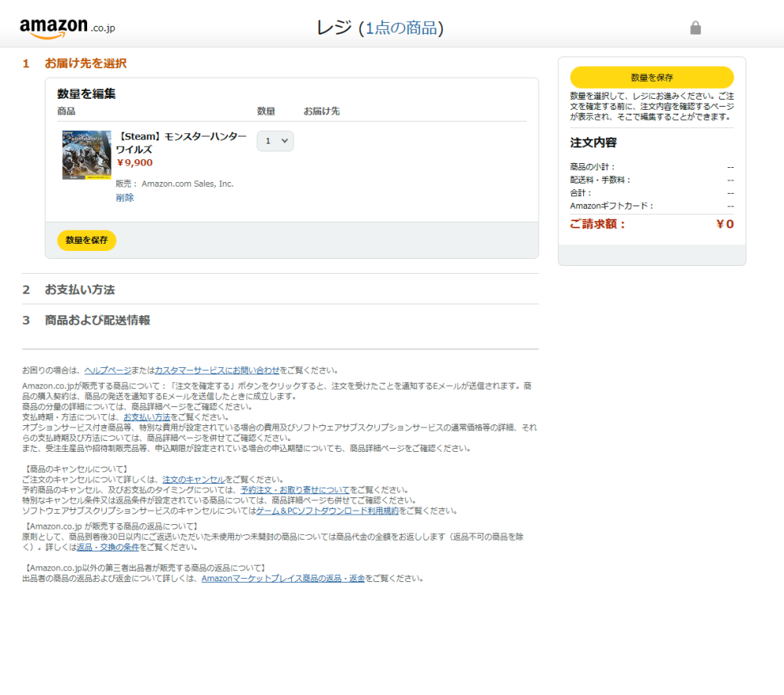Open the ヘルプページ link

pos(108,370)
